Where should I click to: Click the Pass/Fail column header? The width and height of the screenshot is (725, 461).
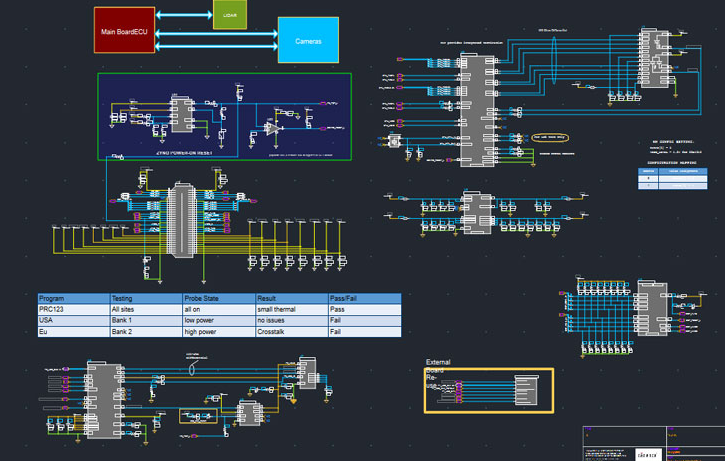pyautogui.click(x=364, y=299)
